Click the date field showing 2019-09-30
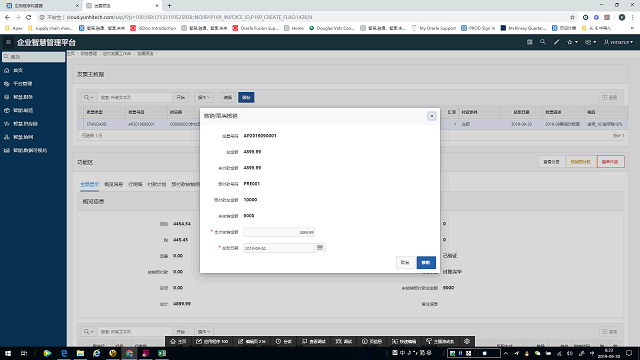 [x=279, y=248]
